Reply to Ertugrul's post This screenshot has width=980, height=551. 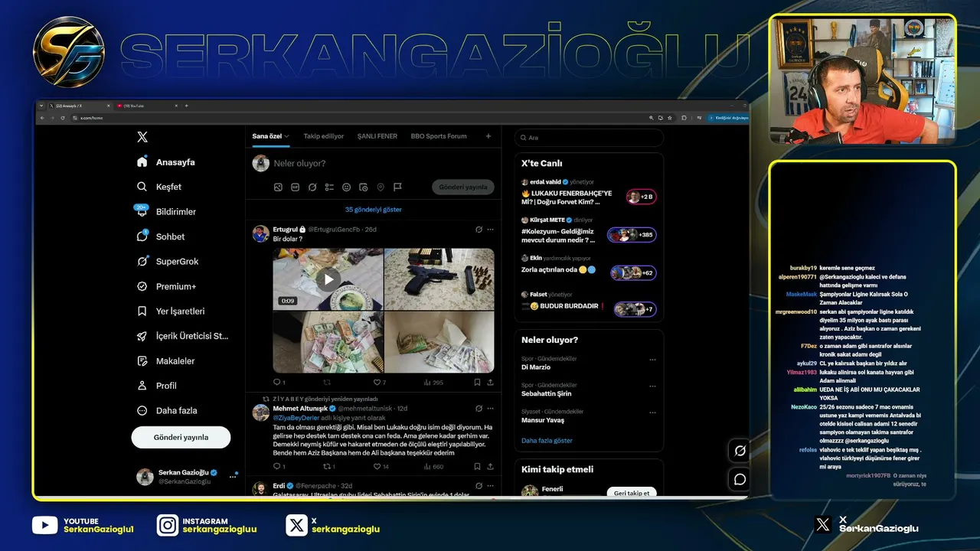[x=279, y=382]
